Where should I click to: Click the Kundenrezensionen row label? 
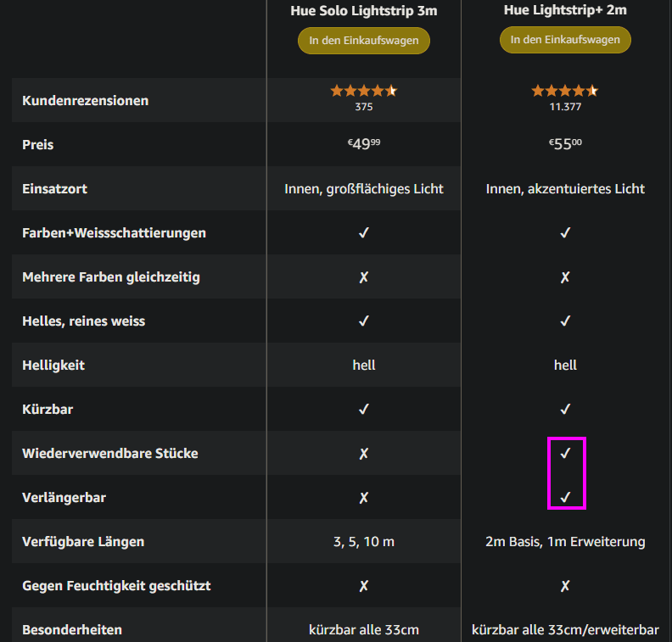[86, 101]
